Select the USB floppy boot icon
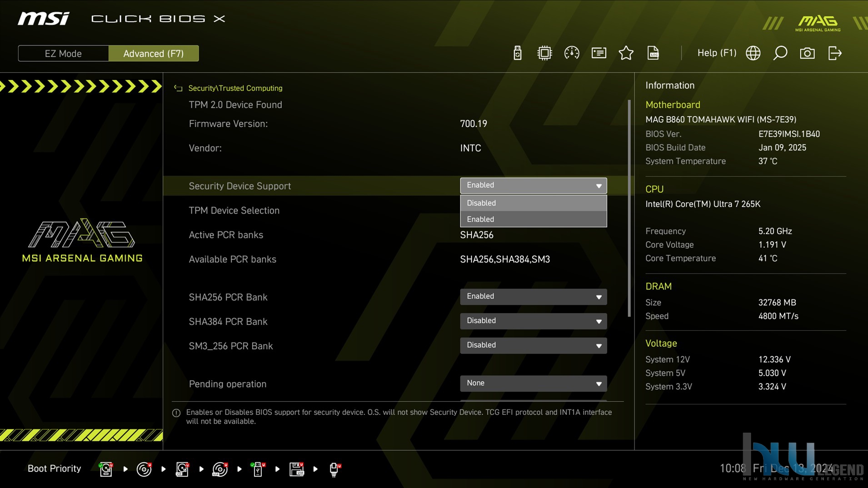The height and width of the screenshot is (488, 868). 297,469
